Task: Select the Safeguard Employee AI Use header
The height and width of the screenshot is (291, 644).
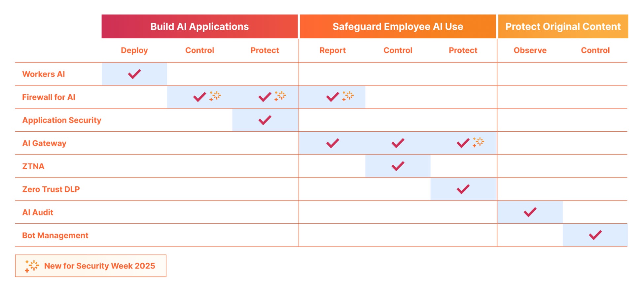Action: click(398, 26)
